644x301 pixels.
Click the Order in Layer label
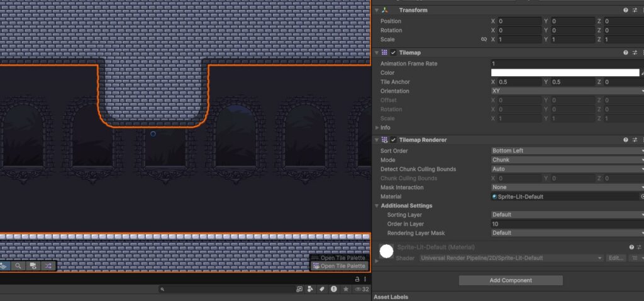pyautogui.click(x=406, y=224)
